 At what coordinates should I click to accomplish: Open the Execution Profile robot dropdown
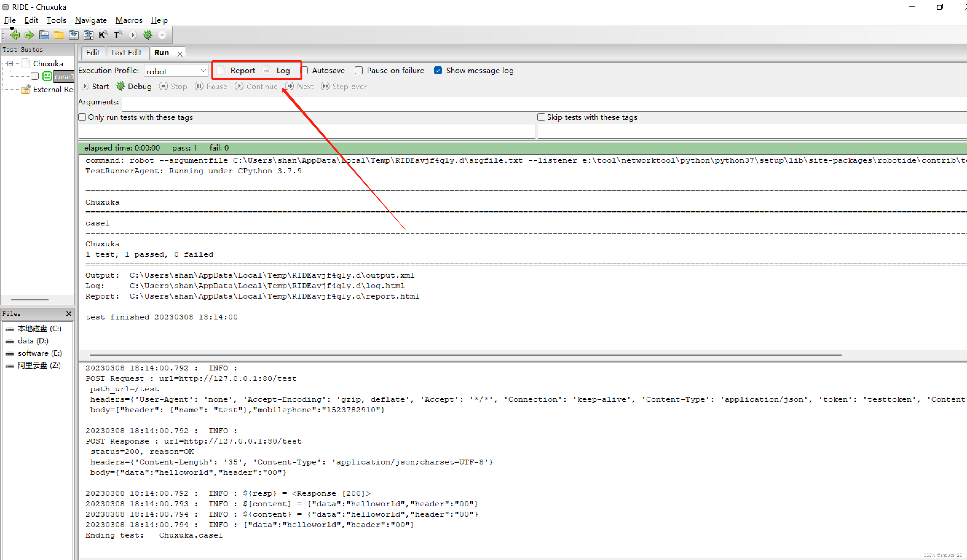tap(176, 71)
